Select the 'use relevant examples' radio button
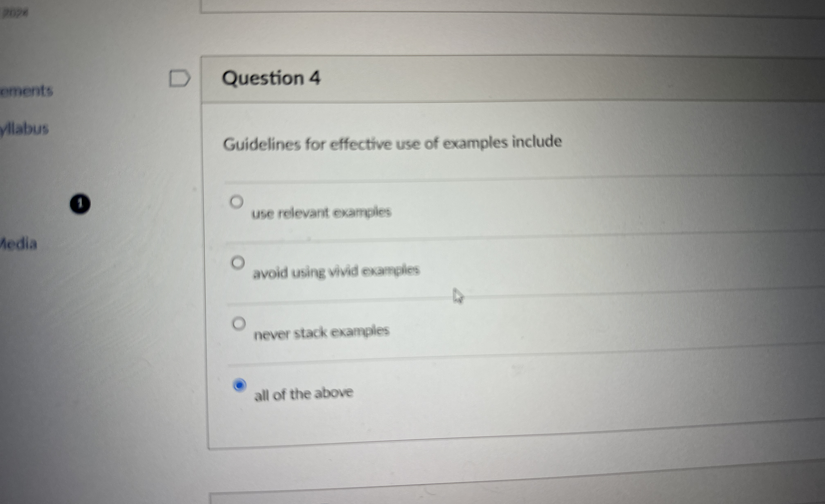This screenshot has width=825, height=504. pyautogui.click(x=237, y=202)
